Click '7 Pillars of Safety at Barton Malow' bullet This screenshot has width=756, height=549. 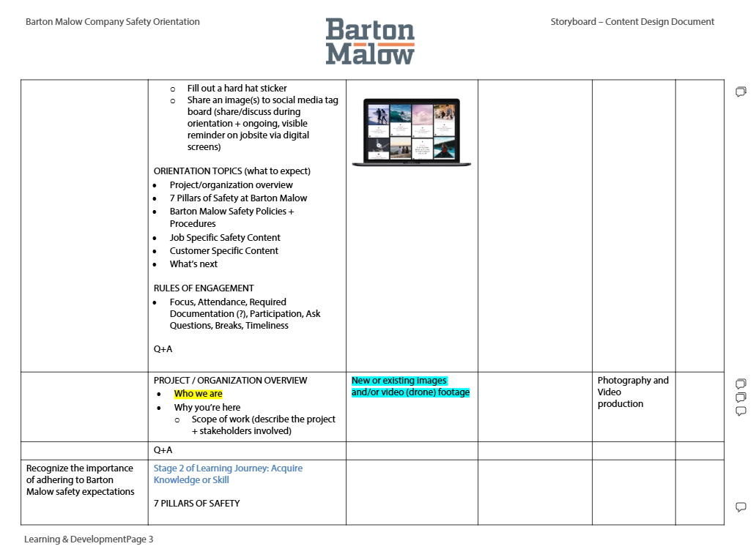238,198
